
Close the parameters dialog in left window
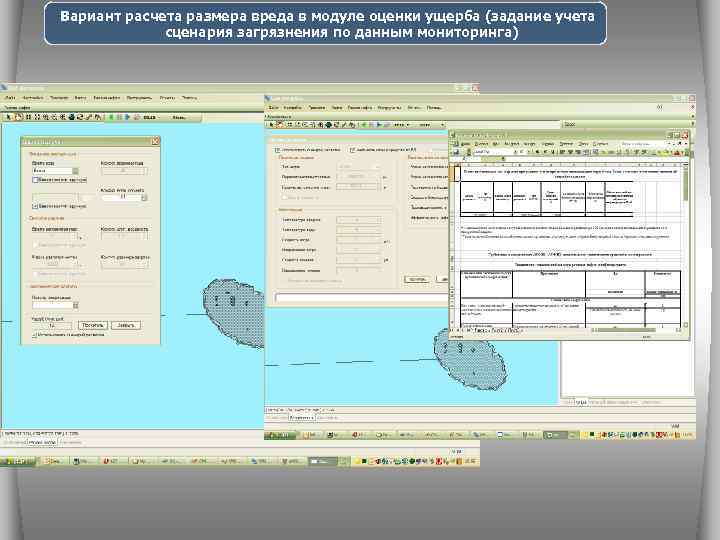[155, 141]
